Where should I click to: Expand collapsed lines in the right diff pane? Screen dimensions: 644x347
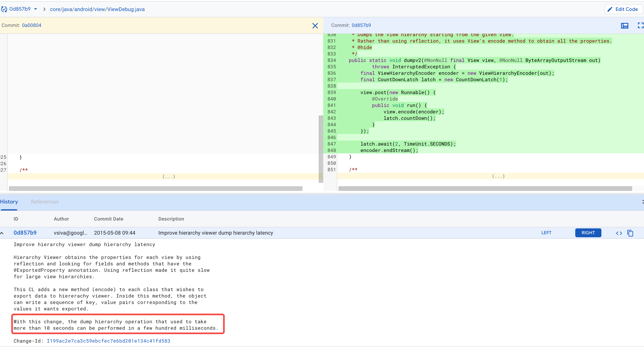click(498, 176)
